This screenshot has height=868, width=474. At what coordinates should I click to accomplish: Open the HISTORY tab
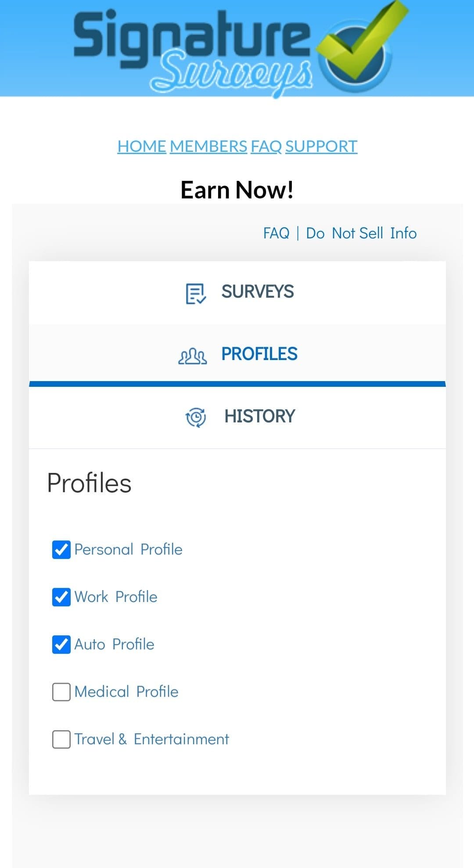pyautogui.click(x=259, y=416)
